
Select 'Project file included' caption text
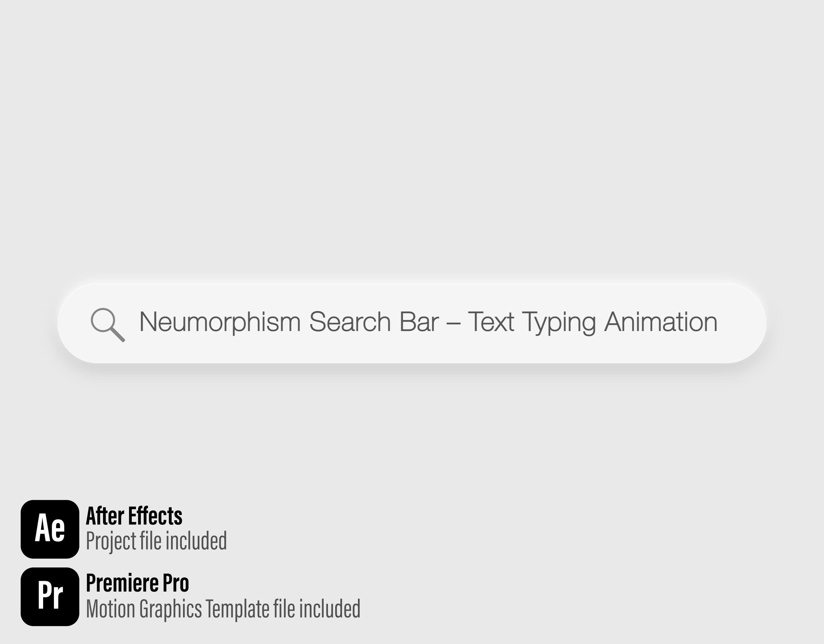[156, 541]
